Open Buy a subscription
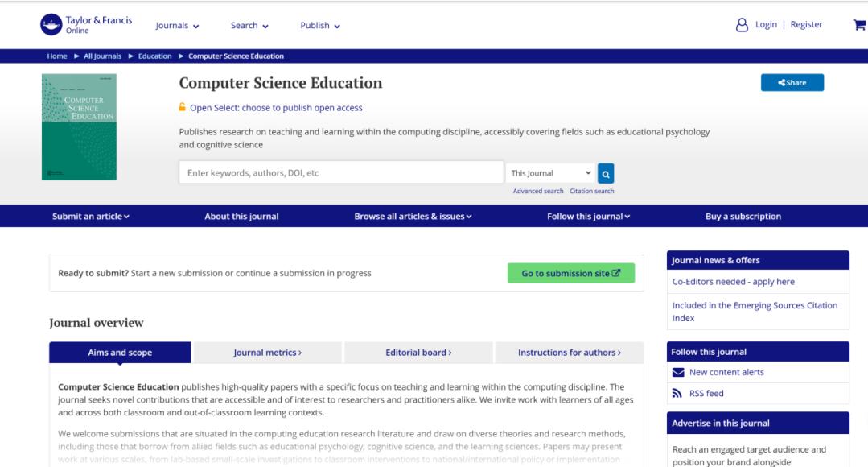This screenshot has width=868, height=467. (743, 216)
